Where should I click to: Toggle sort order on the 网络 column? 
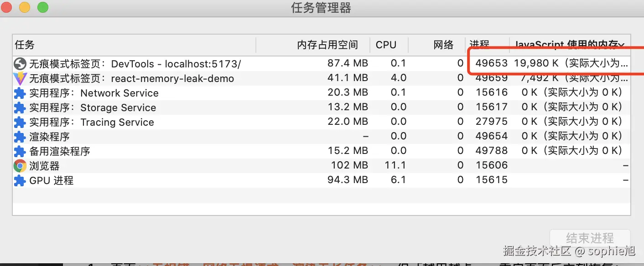(443, 45)
